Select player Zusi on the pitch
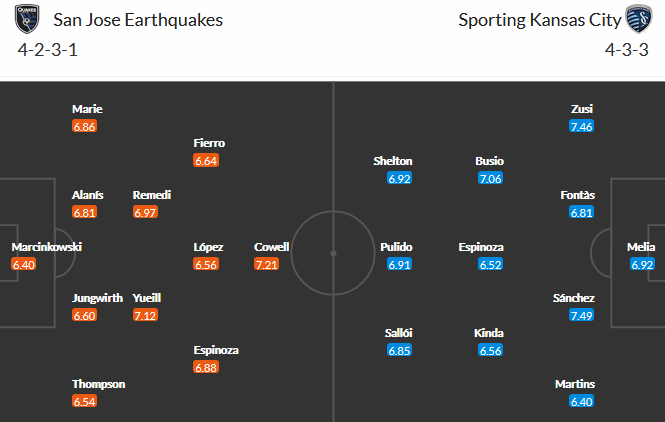 [581, 109]
